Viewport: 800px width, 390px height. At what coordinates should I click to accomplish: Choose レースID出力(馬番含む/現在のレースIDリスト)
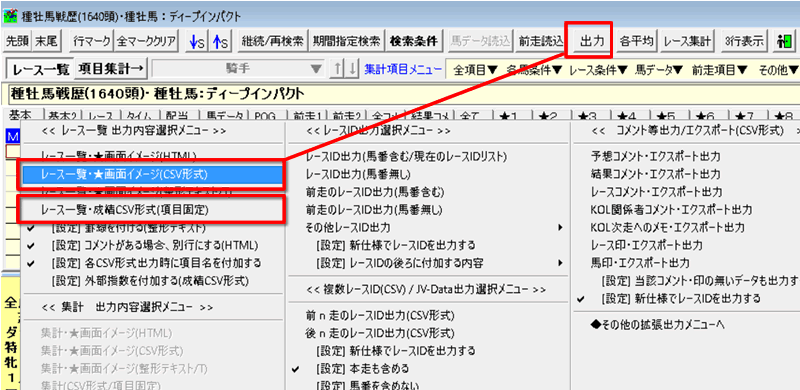(407, 156)
